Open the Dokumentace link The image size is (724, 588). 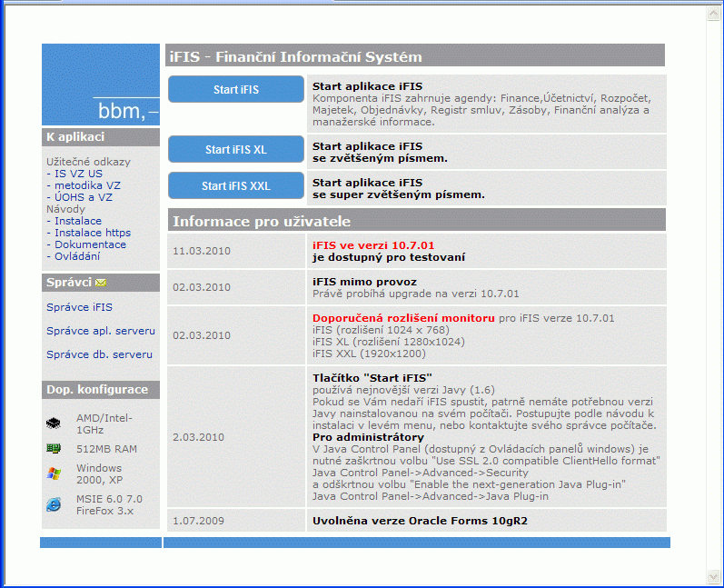[90, 244]
